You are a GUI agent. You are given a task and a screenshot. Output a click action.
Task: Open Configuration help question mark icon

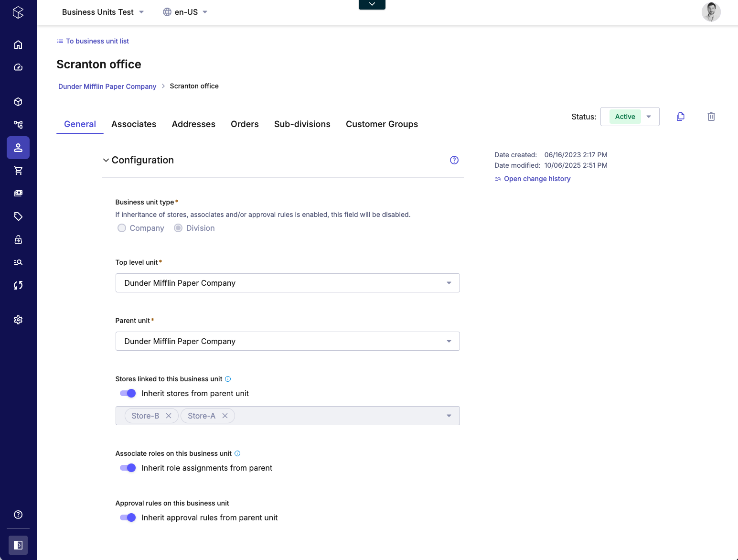454,160
